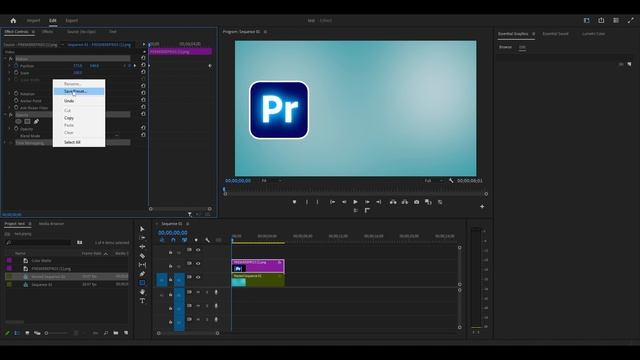Open timeline display settings wrench
640x360 pixels.
point(207,240)
